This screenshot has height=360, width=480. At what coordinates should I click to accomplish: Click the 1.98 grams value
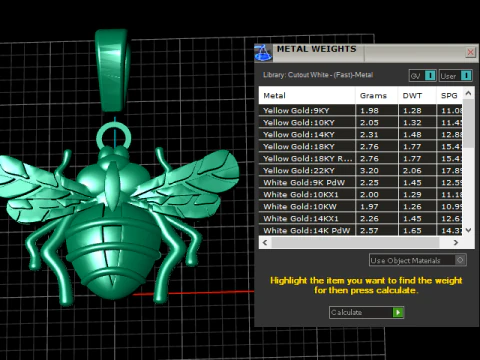coord(369,110)
